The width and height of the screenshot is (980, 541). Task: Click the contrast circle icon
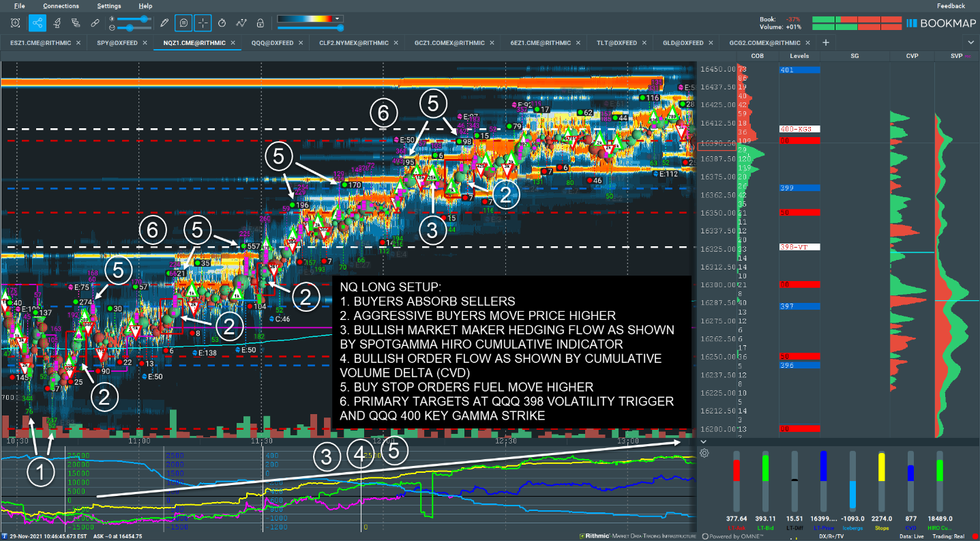pyautogui.click(x=113, y=28)
